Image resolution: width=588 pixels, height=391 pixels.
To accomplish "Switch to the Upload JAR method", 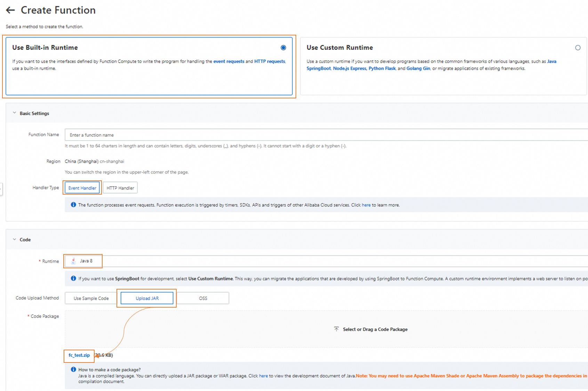I will point(147,298).
